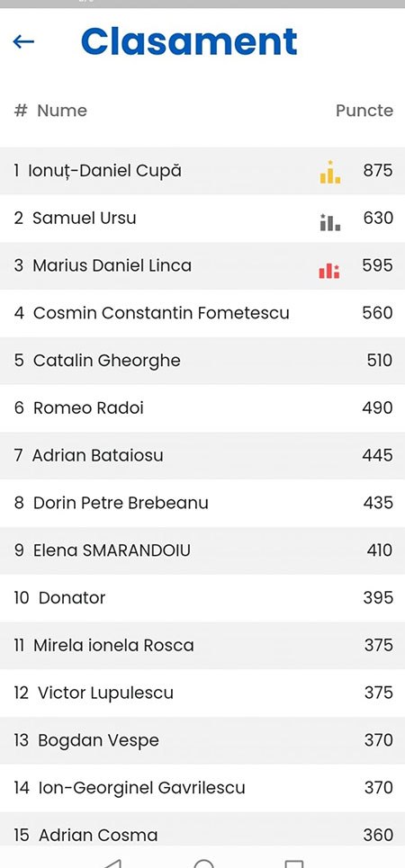Screen dimensions: 405x868
Task: Select the Nume column header
Action: [62, 111]
